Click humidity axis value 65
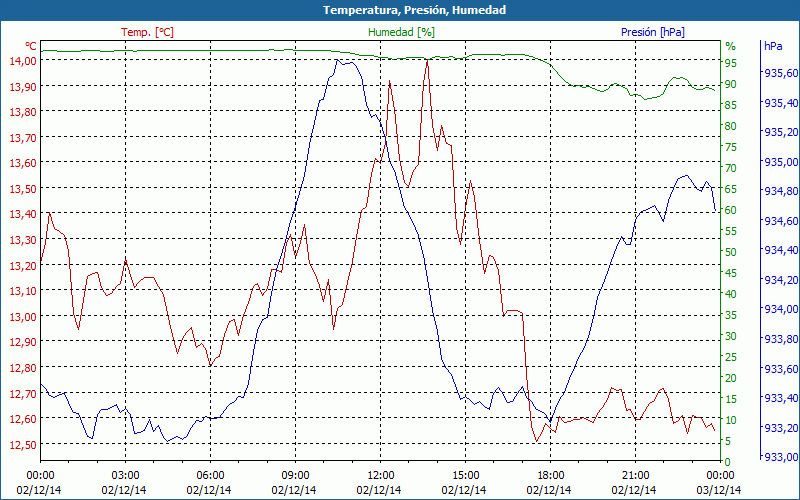 pyautogui.click(x=731, y=189)
